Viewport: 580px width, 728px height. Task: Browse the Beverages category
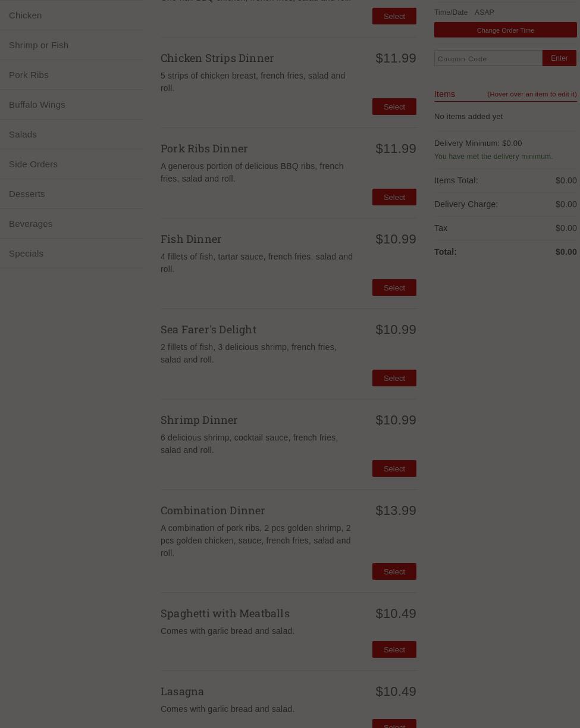click(30, 224)
